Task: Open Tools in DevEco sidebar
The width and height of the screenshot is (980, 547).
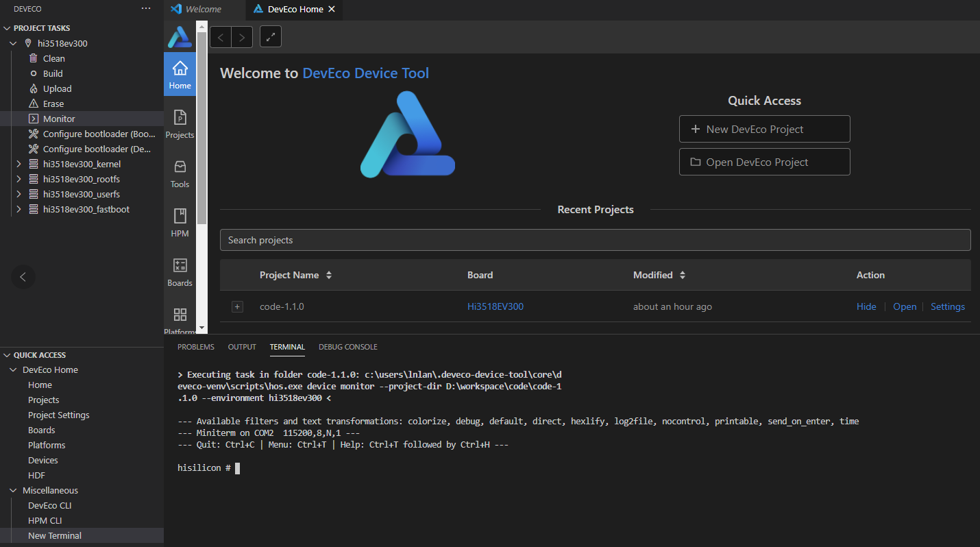Action: point(180,173)
